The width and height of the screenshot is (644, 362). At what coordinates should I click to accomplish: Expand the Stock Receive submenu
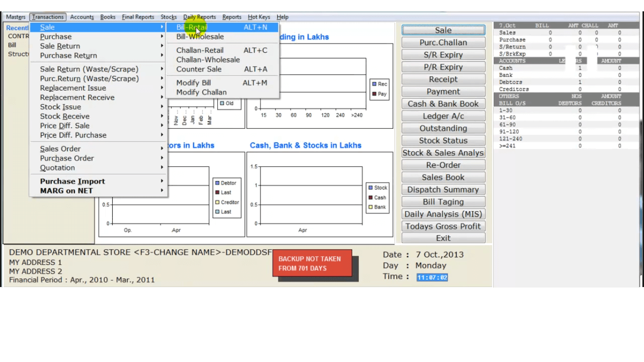[x=99, y=116]
